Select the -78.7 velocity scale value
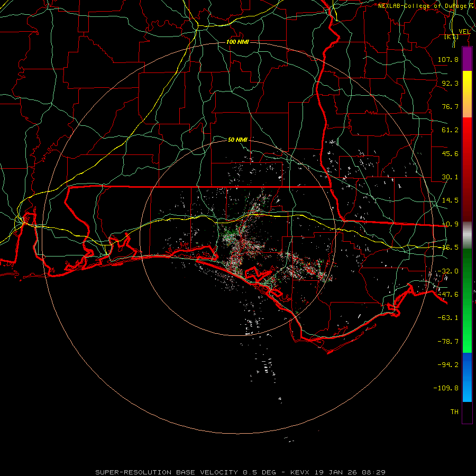The image size is (476, 476). [x=448, y=342]
